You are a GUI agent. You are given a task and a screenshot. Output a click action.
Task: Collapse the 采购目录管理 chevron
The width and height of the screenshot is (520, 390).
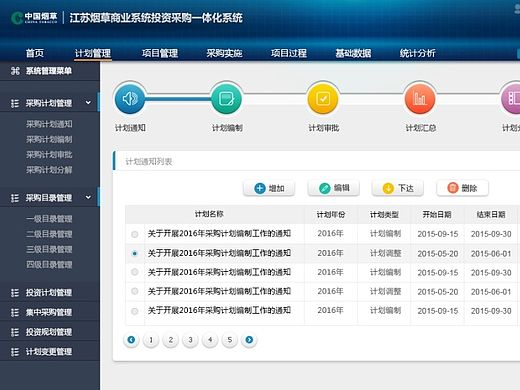click(x=88, y=197)
